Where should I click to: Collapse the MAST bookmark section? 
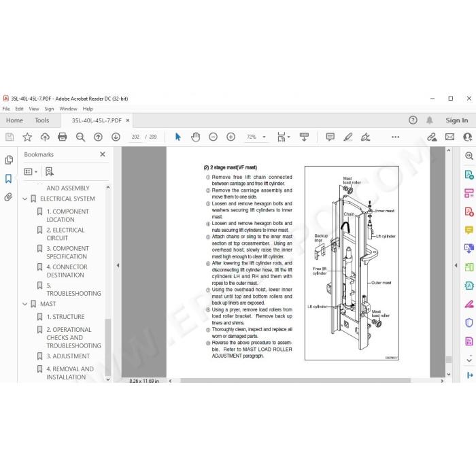pyautogui.click(x=25, y=304)
